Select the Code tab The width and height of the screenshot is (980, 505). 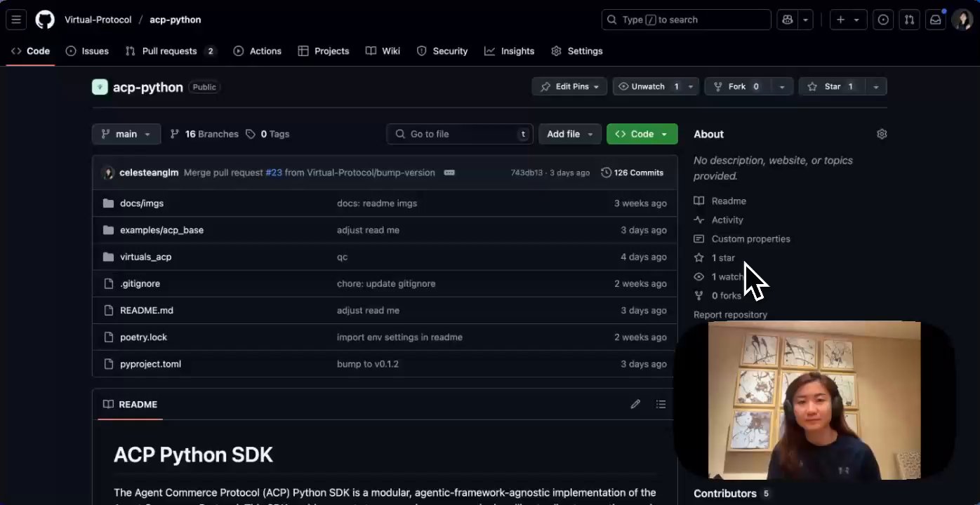(30, 51)
